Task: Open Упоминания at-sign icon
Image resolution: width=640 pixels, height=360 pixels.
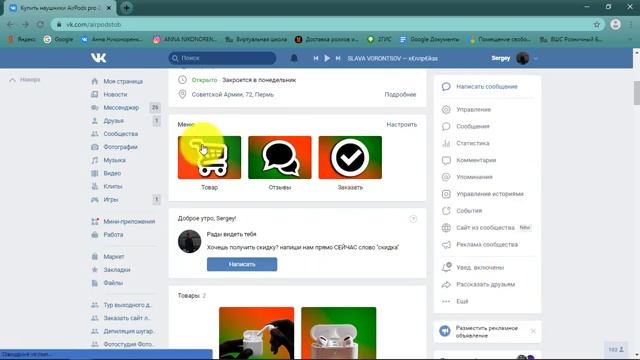Action: 446,177
